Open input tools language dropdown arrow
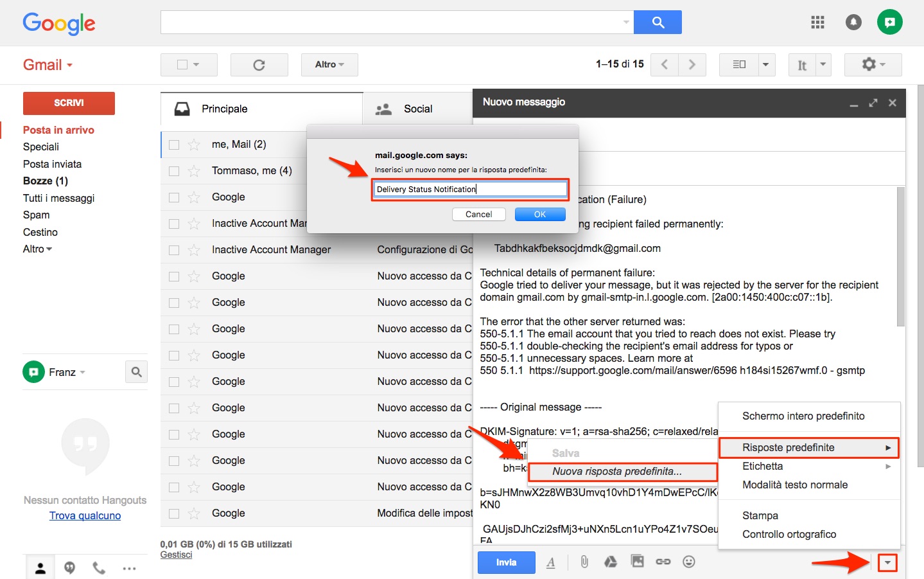Image resolution: width=924 pixels, height=579 pixels. pyautogui.click(x=823, y=65)
